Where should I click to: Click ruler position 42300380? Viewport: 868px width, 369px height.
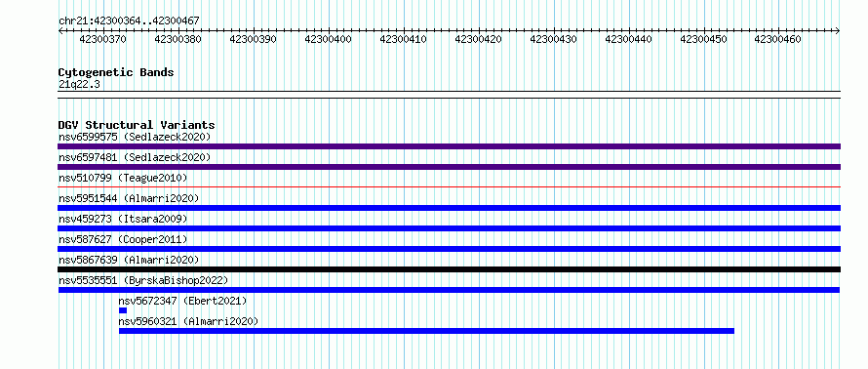pyautogui.click(x=178, y=39)
